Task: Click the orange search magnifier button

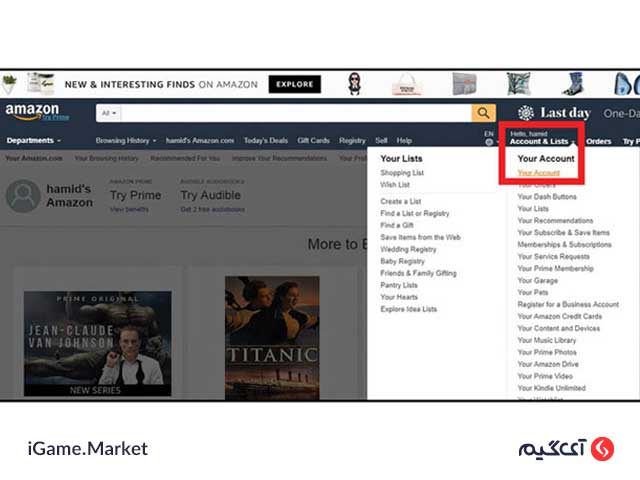Action: click(483, 113)
